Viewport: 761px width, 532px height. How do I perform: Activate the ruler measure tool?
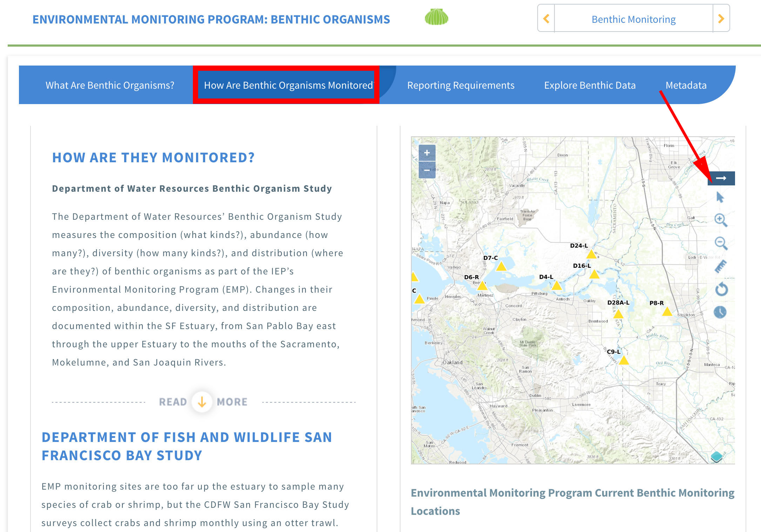(721, 266)
